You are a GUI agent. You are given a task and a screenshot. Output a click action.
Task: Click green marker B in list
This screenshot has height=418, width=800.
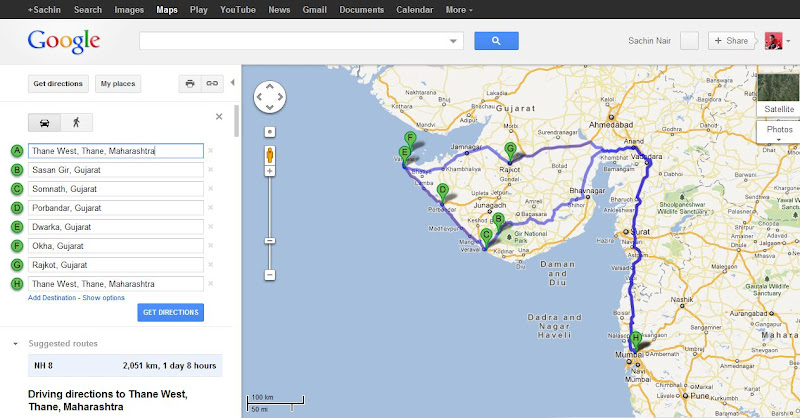coord(17,170)
